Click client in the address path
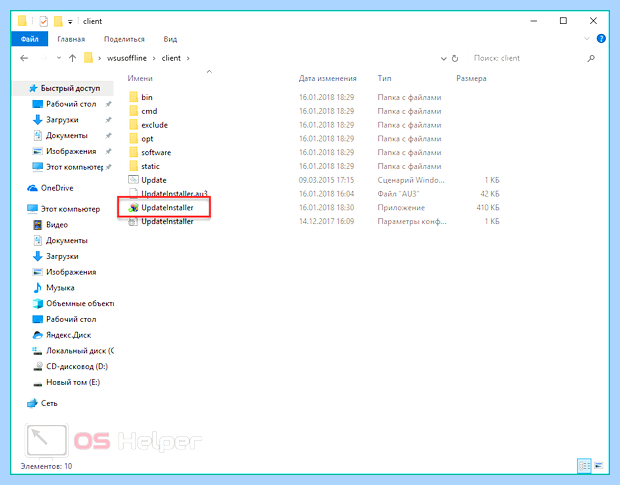 point(171,58)
